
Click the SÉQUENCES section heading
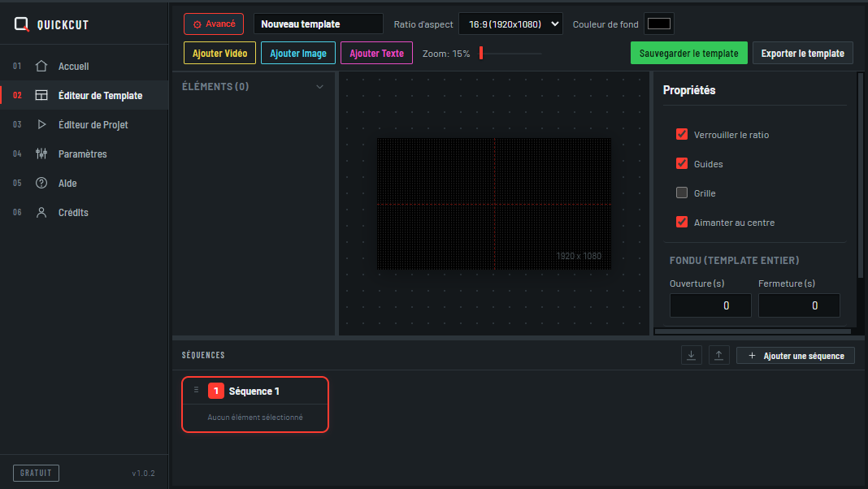coord(203,355)
